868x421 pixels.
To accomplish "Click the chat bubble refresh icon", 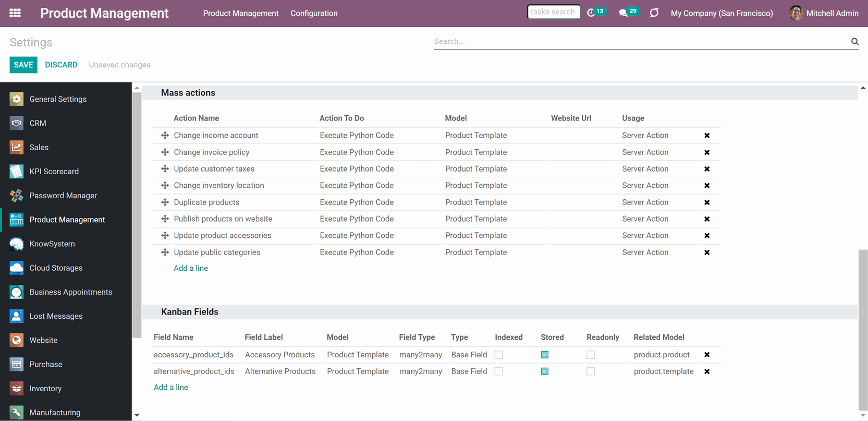I will coord(654,13).
